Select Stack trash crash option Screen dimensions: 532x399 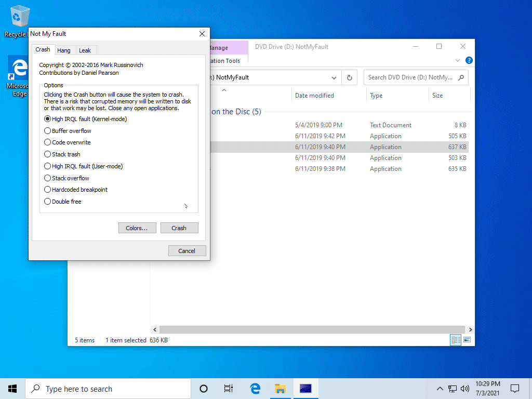tap(62, 154)
